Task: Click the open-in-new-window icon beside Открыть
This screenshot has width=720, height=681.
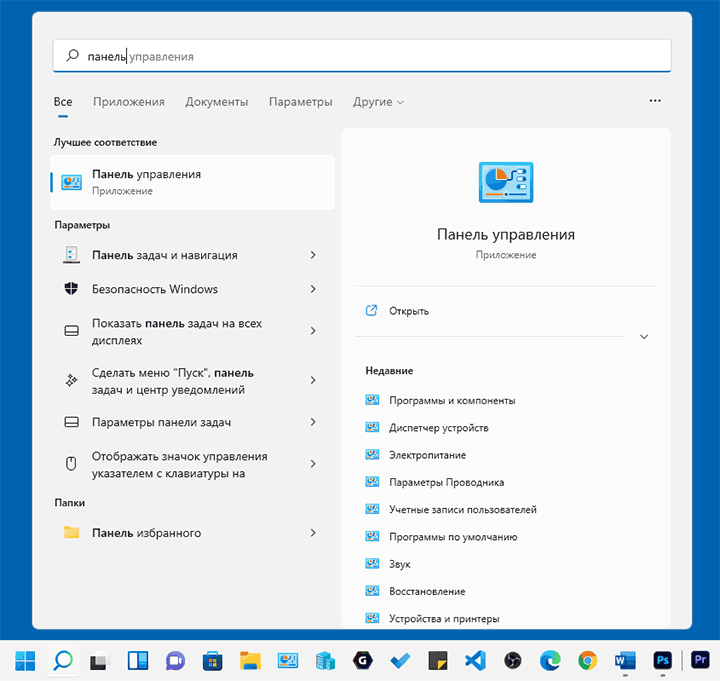Action: coord(371,311)
